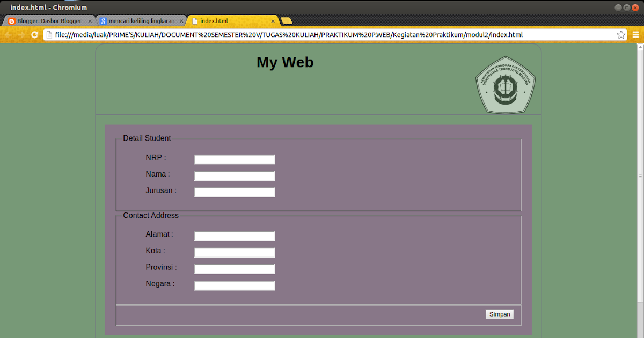The width and height of the screenshot is (644, 338).
Task: Click the Provinsi label
Action: click(x=162, y=267)
